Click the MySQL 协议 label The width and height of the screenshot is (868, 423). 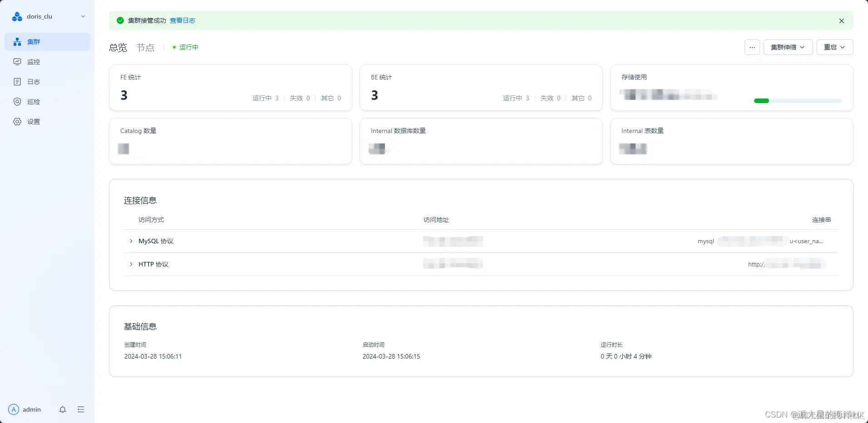(x=156, y=241)
